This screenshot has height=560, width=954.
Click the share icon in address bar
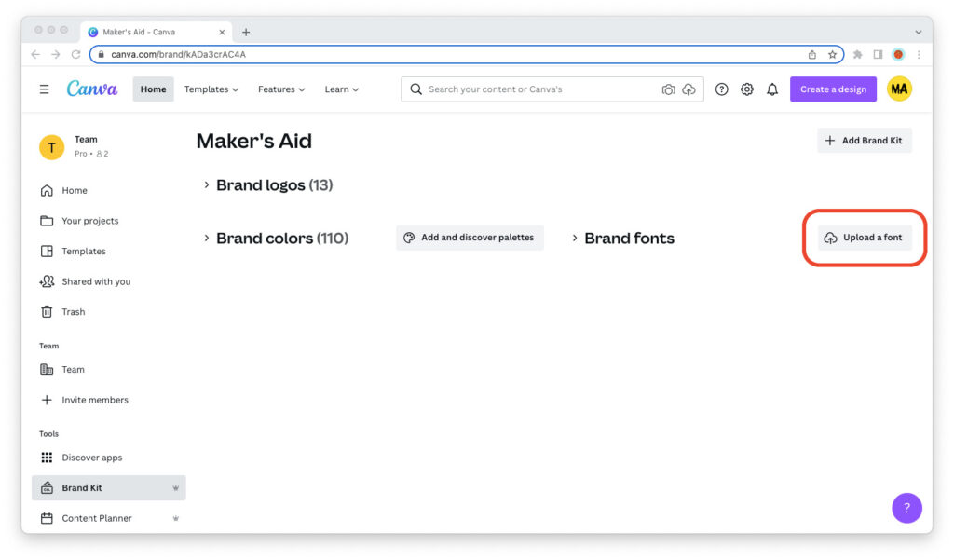click(812, 55)
